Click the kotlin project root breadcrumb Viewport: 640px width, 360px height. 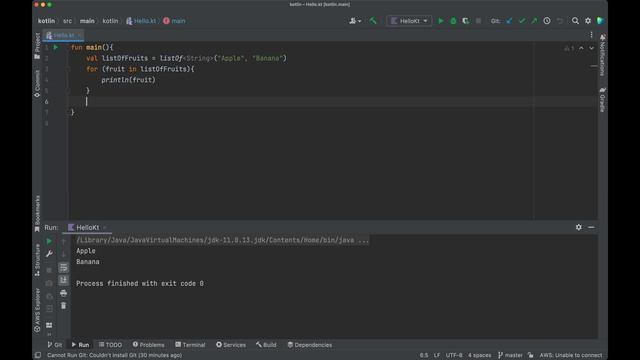(x=46, y=21)
